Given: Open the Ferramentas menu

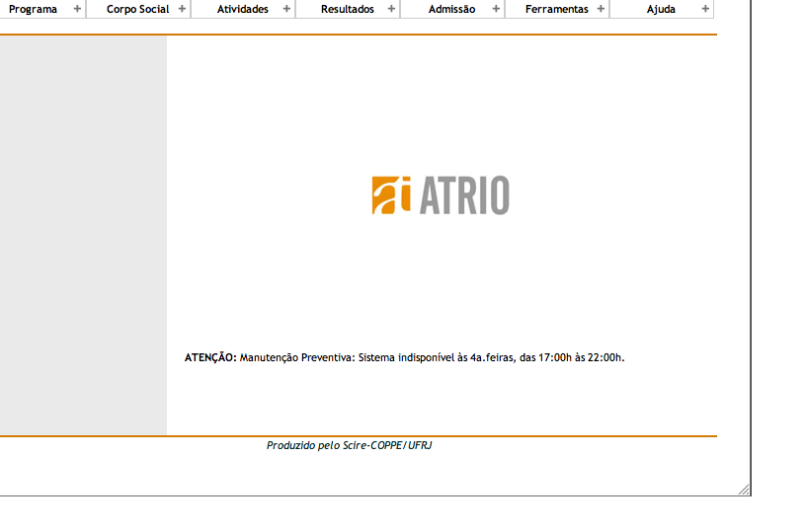Looking at the screenshot, I should coord(556,9).
